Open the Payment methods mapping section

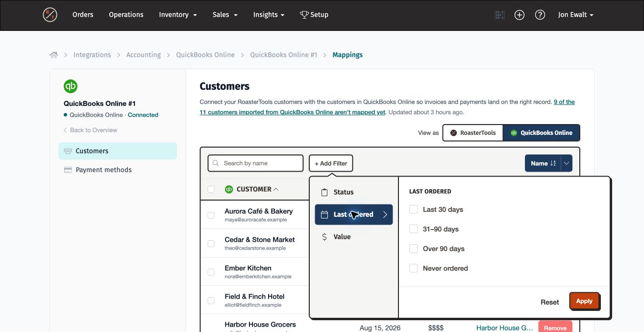point(118,170)
